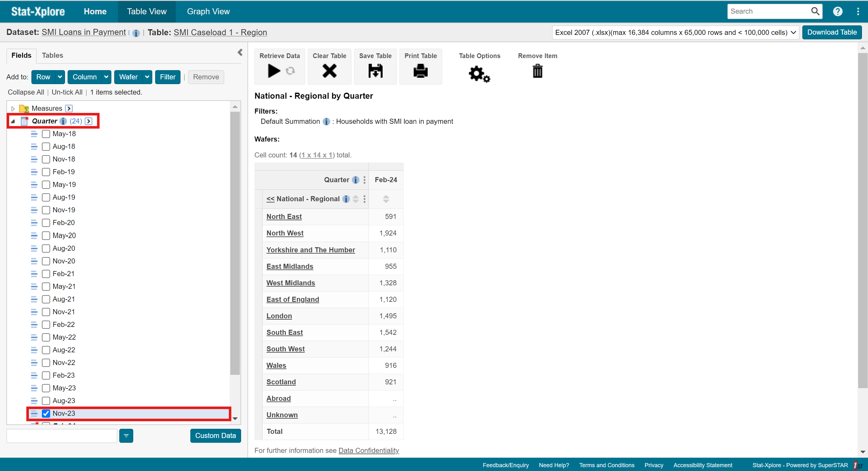This screenshot has height=471, width=868.
Task: Print the table with printer icon
Action: [421, 71]
